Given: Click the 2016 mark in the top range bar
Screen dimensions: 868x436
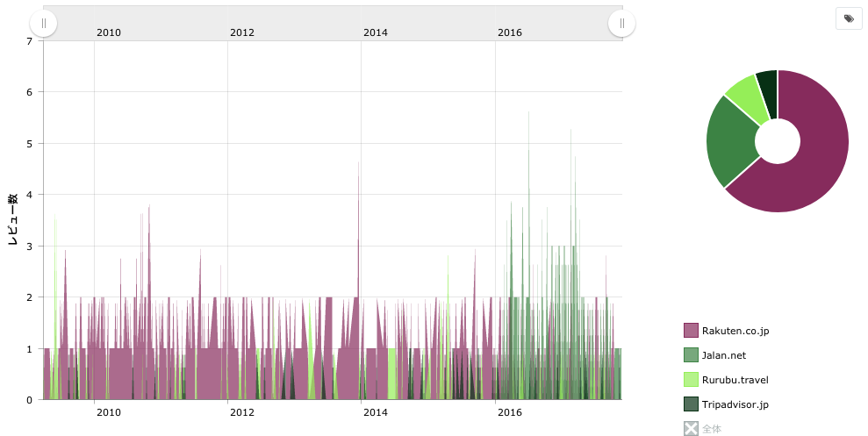Looking at the screenshot, I should 510,32.
